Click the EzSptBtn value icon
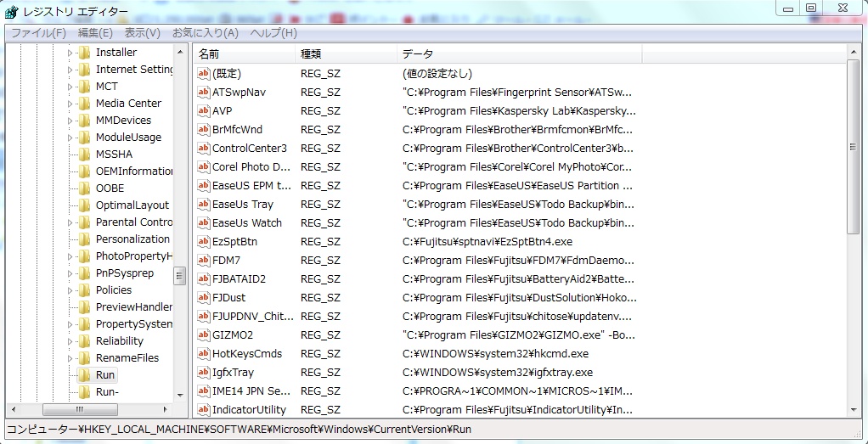Image resolution: width=868 pixels, height=444 pixels. tap(204, 242)
